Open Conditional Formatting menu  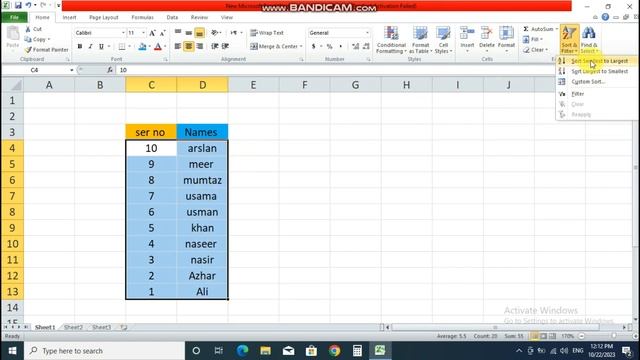click(x=391, y=40)
